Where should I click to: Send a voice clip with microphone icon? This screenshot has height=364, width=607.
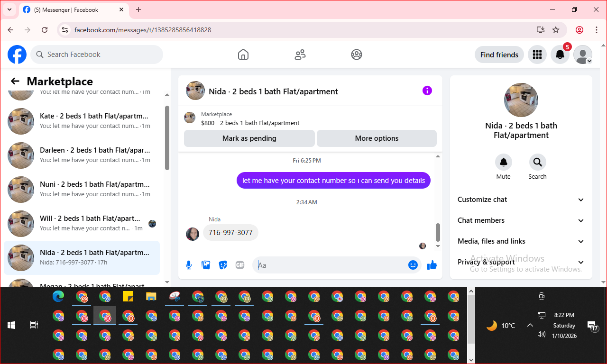(189, 265)
